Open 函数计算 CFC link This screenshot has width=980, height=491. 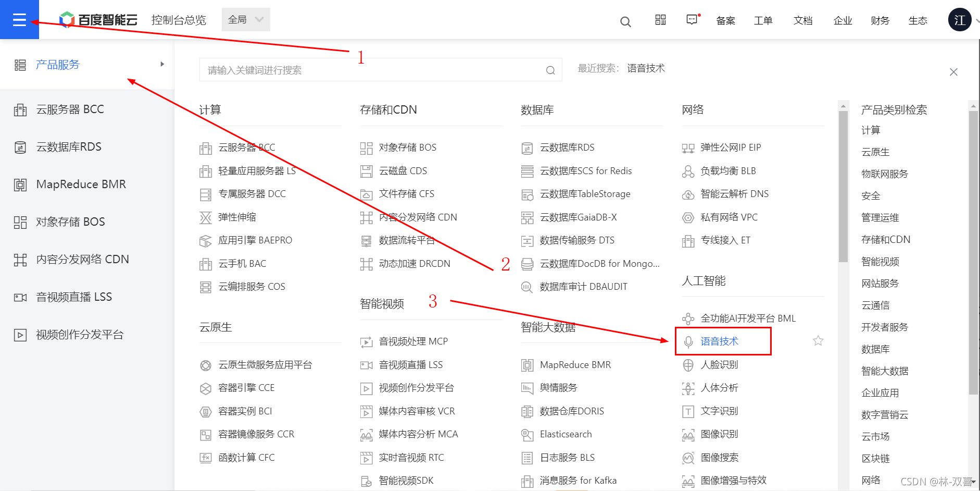(x=246, y=458)
